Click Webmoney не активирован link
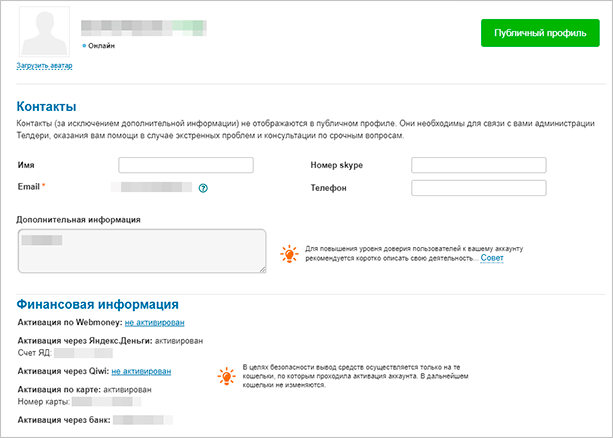Viewport: 613px width, 438px height. (154, 322)
